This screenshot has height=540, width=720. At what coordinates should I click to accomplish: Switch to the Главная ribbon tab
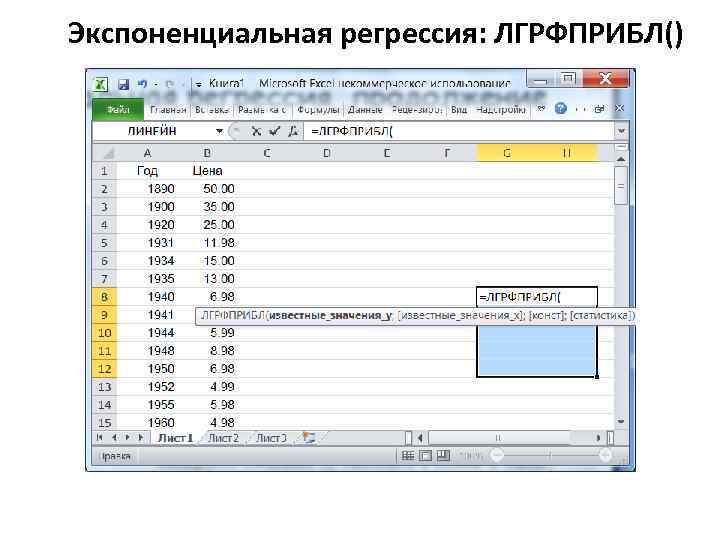point(168,110)
